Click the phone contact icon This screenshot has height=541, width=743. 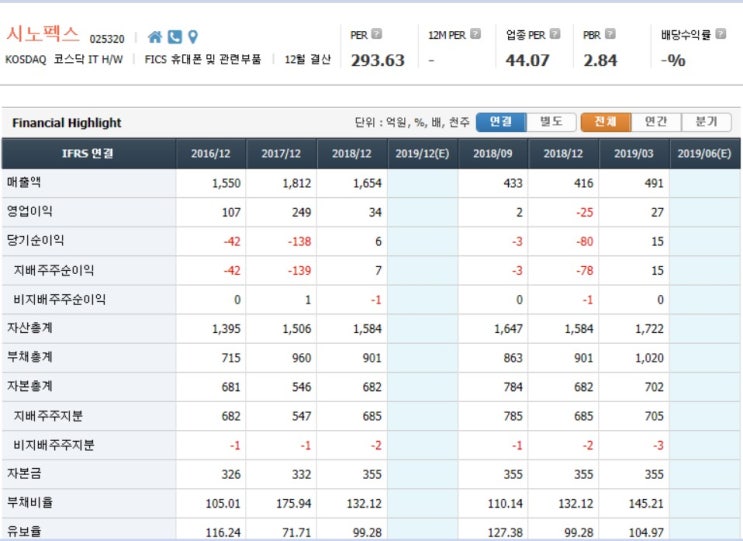(x=174, y=36)
